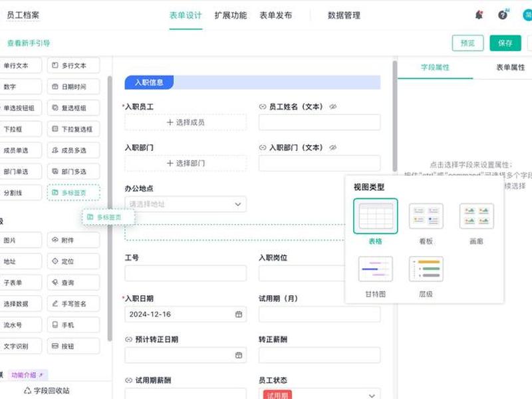The image size is (532, 399).
Task: Open the notification bell icon
Action: click(x=479, y=15)
